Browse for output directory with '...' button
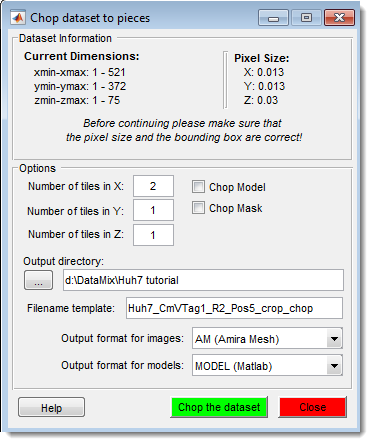Image resolution: width=372 pixels, height=444 pixels. (38, 280)
